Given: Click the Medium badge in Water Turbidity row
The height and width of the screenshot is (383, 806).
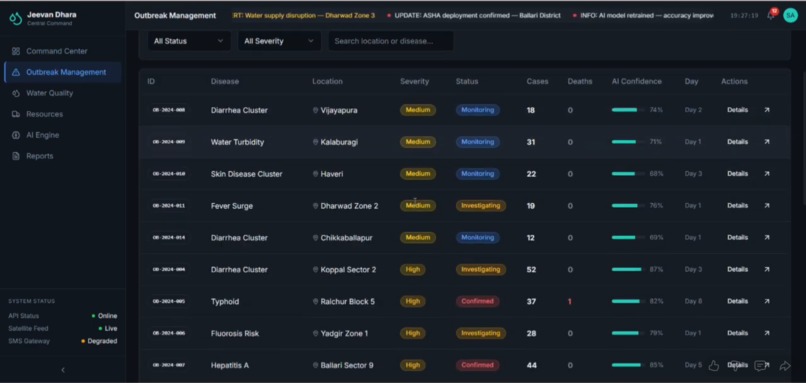Looking at the screenshot, I should (x=418, y=142).
